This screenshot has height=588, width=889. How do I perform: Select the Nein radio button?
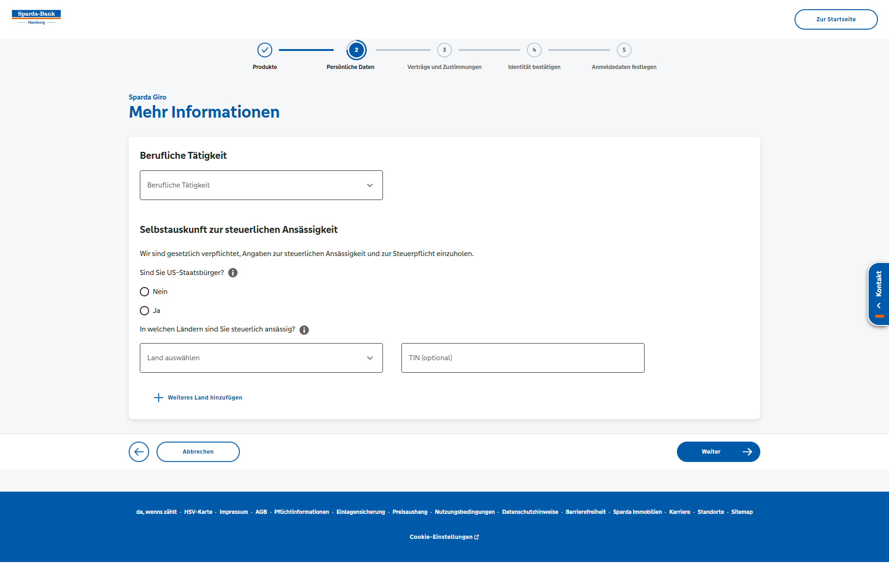click(x=144, y=292)
